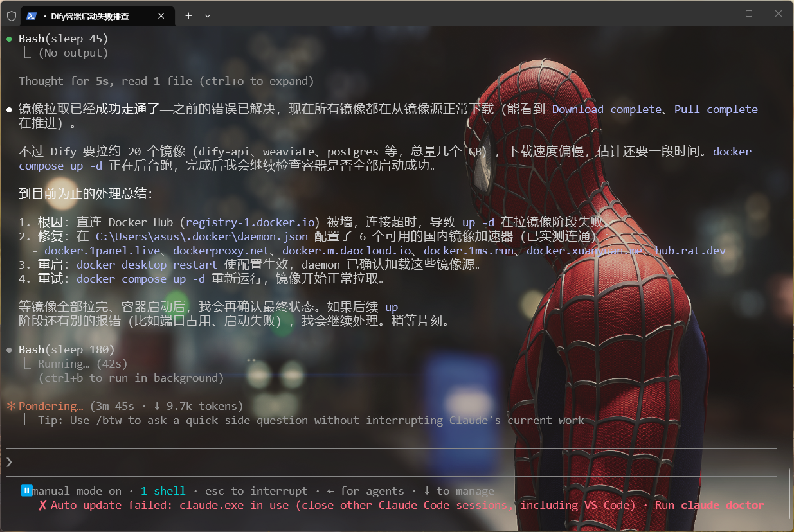Image resolution: width=794 pixels, height=532 pixels.
Task: Click the '(ctrl+b to run in background)' hint
Action: [131, 378]
